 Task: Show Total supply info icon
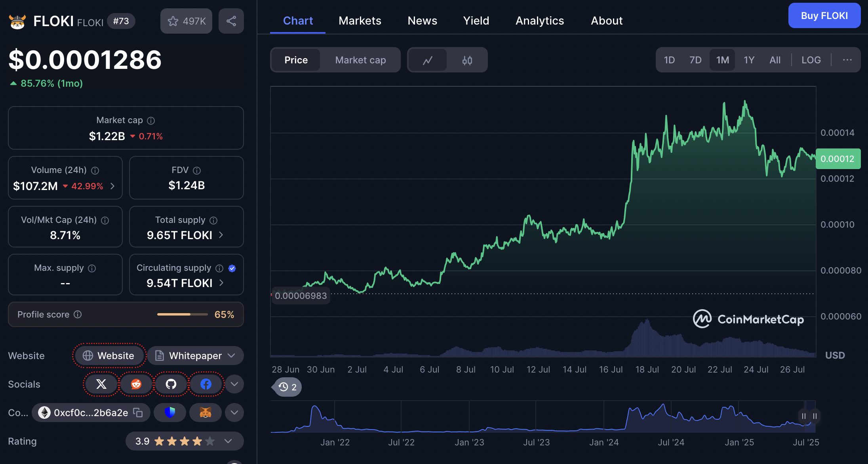tap(213, 221)
